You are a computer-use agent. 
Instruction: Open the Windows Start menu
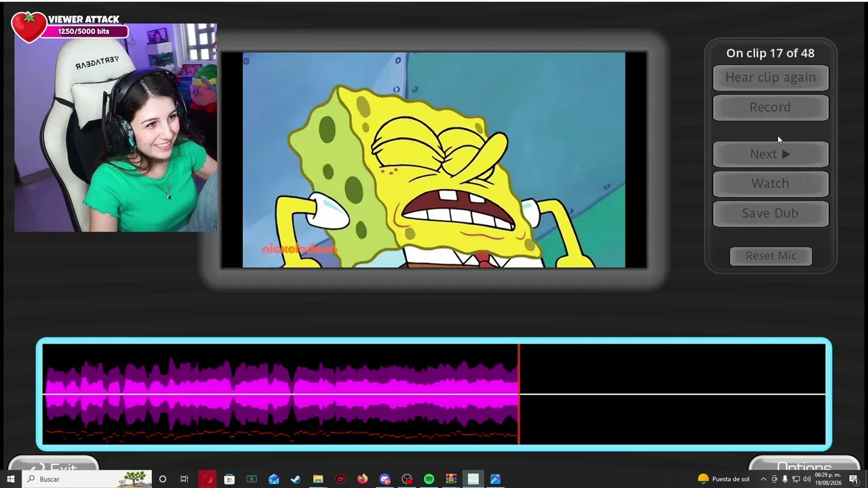pyautogui.click(x=11, y=479)
